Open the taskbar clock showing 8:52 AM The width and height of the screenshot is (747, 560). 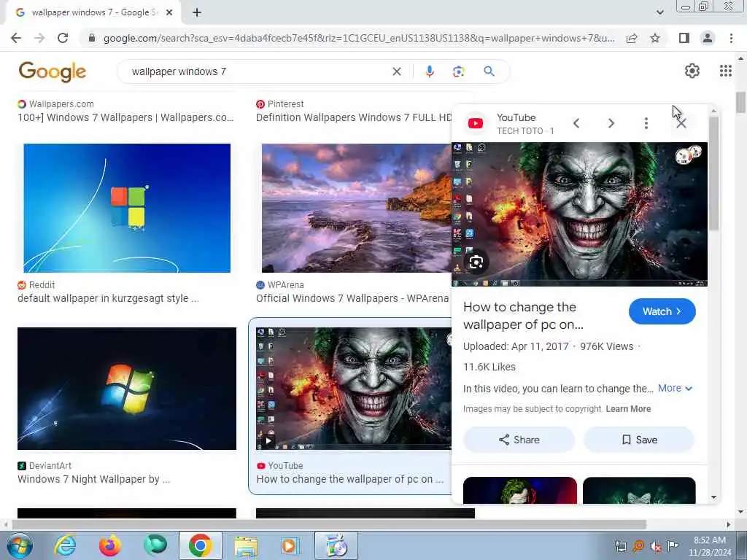click(709, 546)
